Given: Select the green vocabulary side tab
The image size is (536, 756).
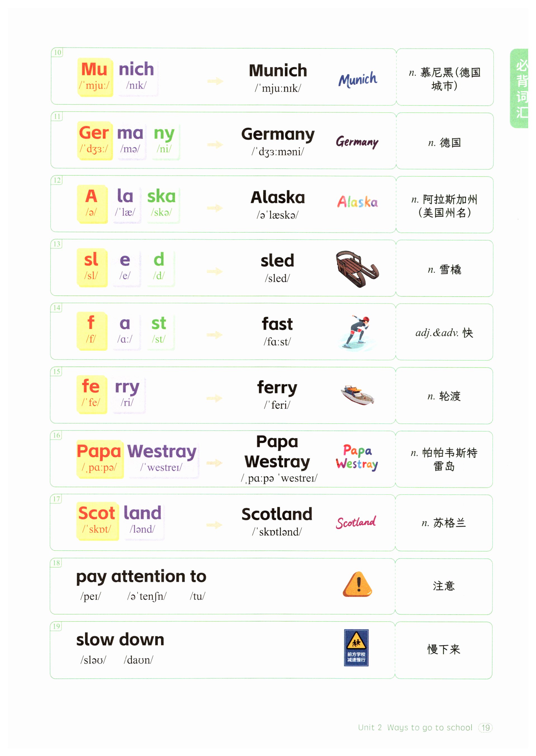Looking at the screenshot, I should (x=520, y=88).
